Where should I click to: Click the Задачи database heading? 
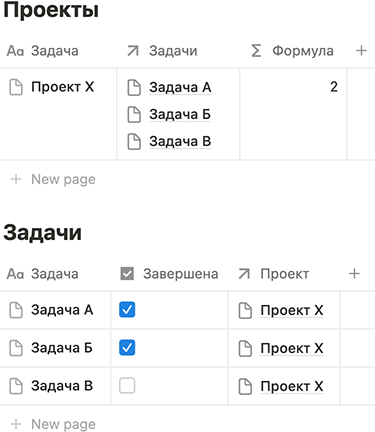pos(42,233)
